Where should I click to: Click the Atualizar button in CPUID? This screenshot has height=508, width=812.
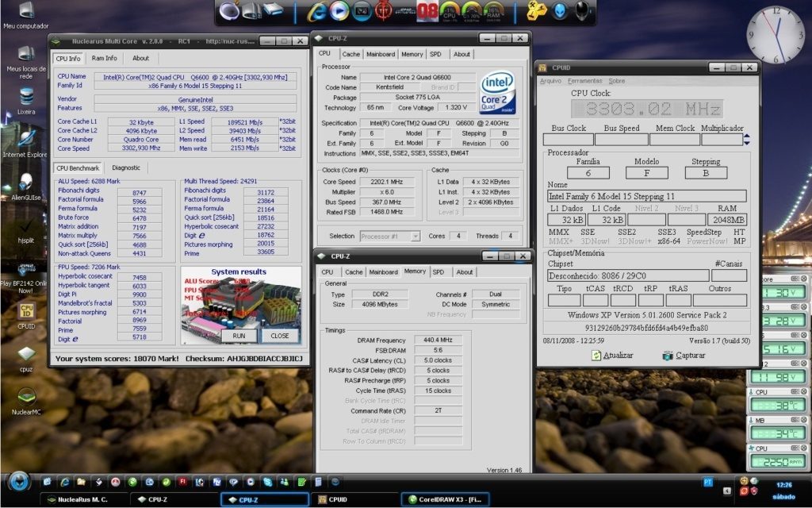pyautogui.click(x=612, y=356)
